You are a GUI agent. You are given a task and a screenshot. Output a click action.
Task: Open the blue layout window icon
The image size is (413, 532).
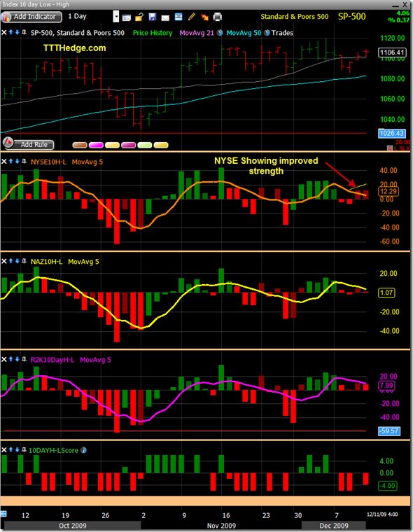click(x=178, y=17)
